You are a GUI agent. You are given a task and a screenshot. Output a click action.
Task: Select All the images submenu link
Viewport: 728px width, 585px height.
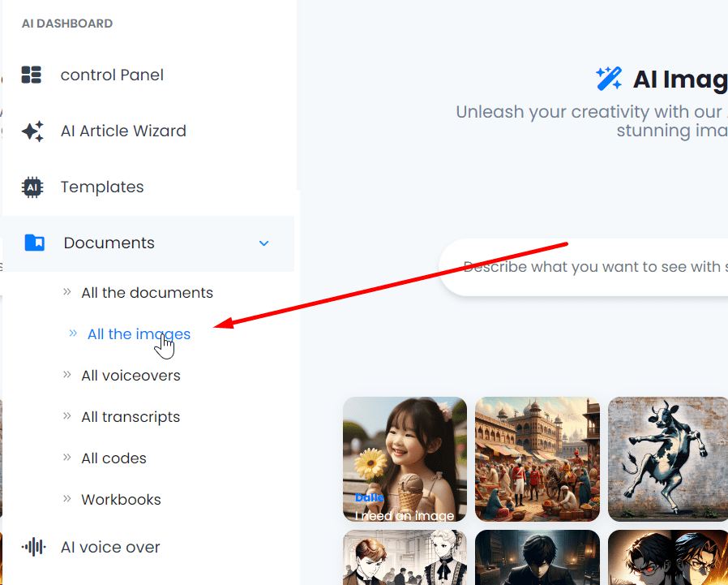(139, 334)
